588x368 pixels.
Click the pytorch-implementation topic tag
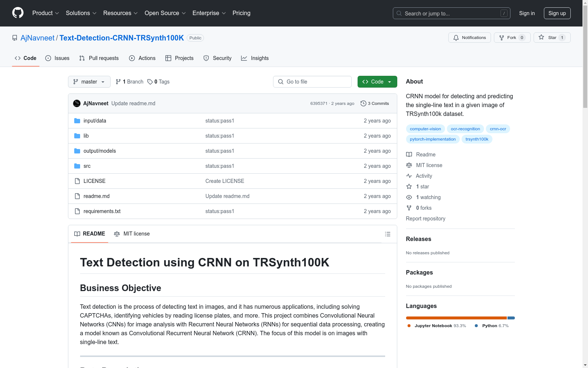pyautogui.click(x=433, y=139)
